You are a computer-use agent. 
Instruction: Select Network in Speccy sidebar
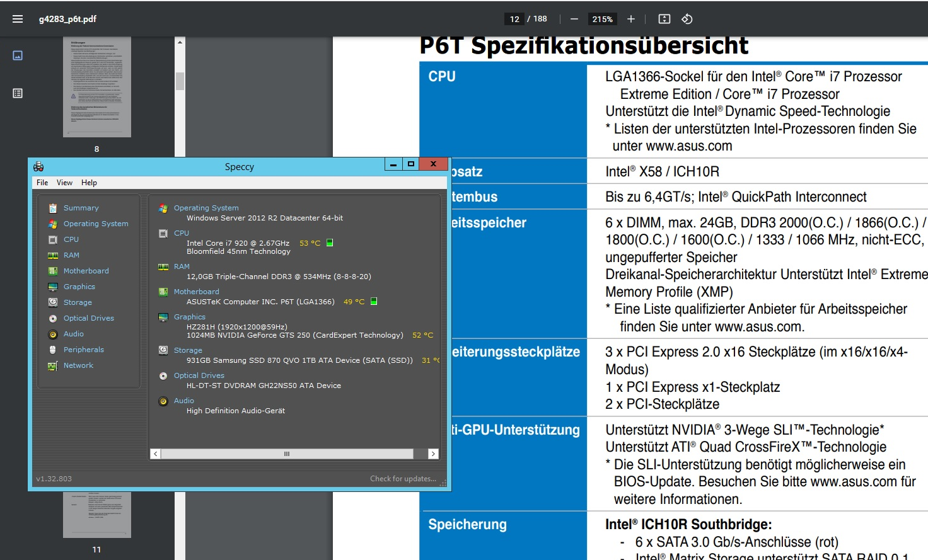(78, 365)
